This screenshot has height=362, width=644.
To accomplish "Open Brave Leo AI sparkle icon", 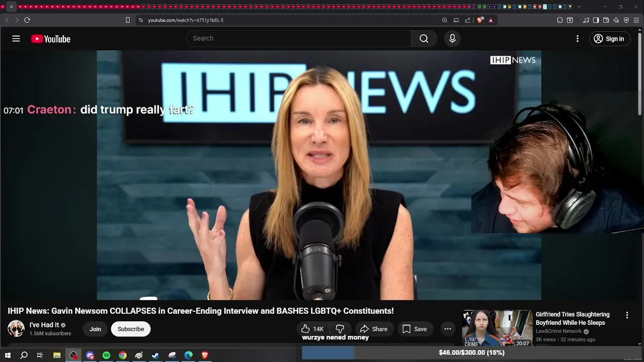I will click(616, 20).
